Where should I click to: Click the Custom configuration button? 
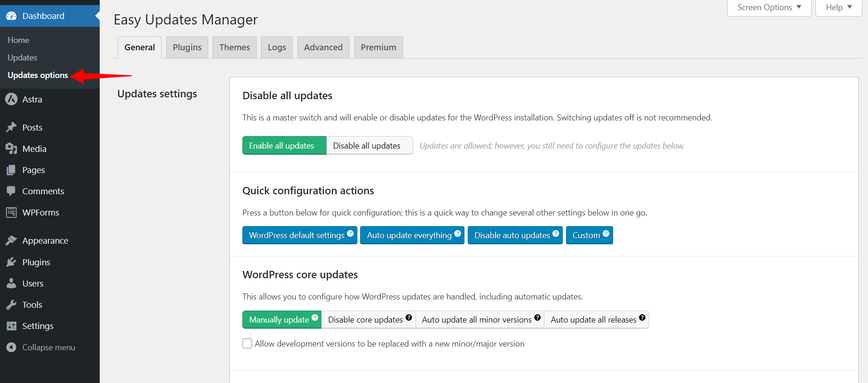tap(590, 235)
